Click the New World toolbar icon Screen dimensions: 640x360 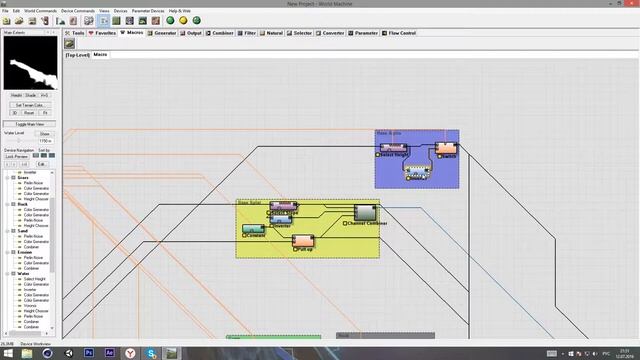tap(7, 20)
